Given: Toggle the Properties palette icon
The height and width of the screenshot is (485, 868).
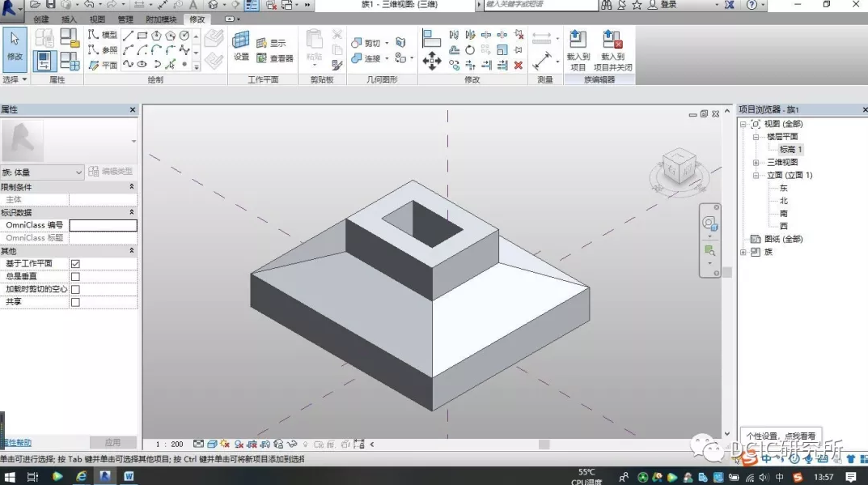Looking at the screenshot, I should pos(44,61).
